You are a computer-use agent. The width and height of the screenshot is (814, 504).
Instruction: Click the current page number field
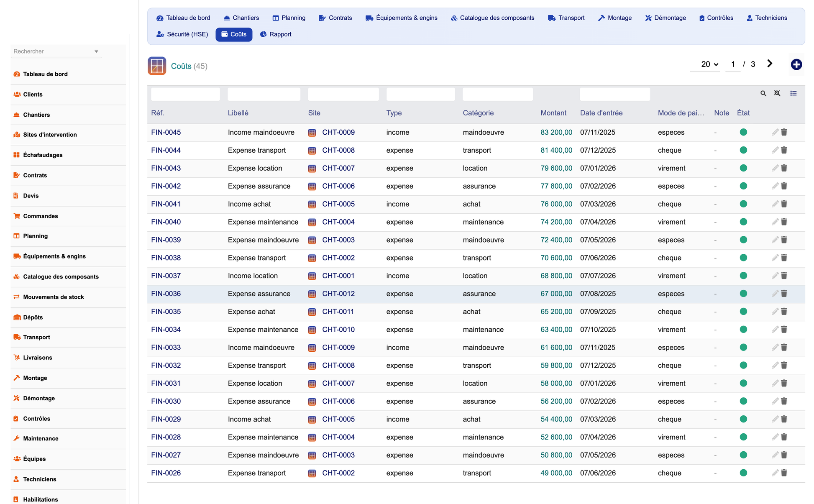click(733, 64)
